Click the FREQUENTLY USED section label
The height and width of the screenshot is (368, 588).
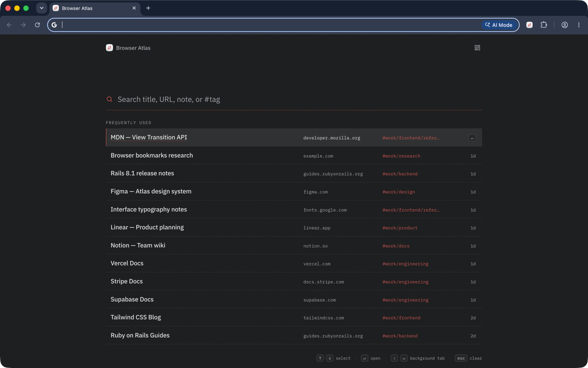[129, 123]
